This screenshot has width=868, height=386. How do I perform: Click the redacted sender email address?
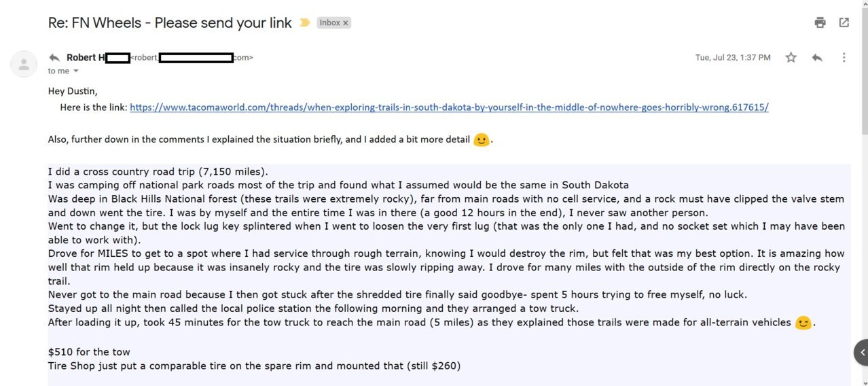point(191,58)
